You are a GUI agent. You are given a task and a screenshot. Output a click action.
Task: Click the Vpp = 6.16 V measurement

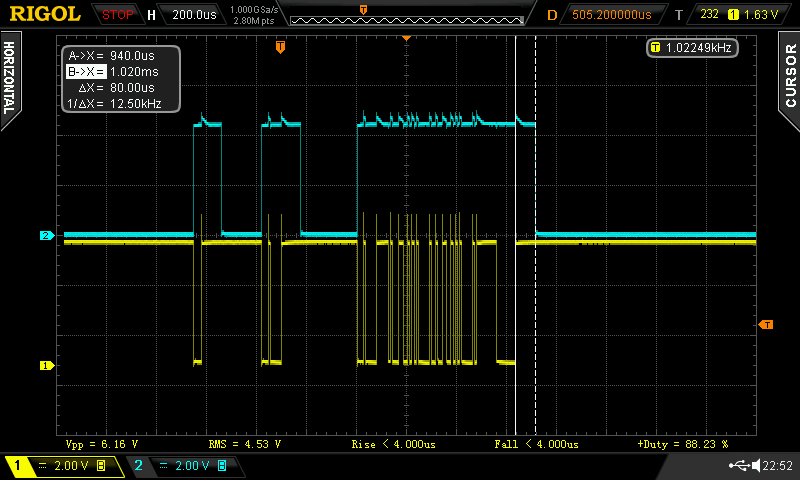(x=102, y=444)
